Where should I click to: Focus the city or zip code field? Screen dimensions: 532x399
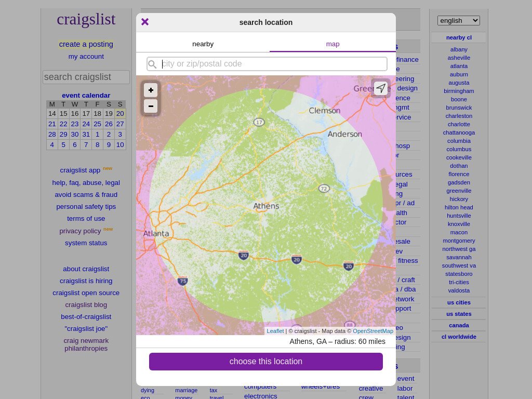click(x=267, y=64)
